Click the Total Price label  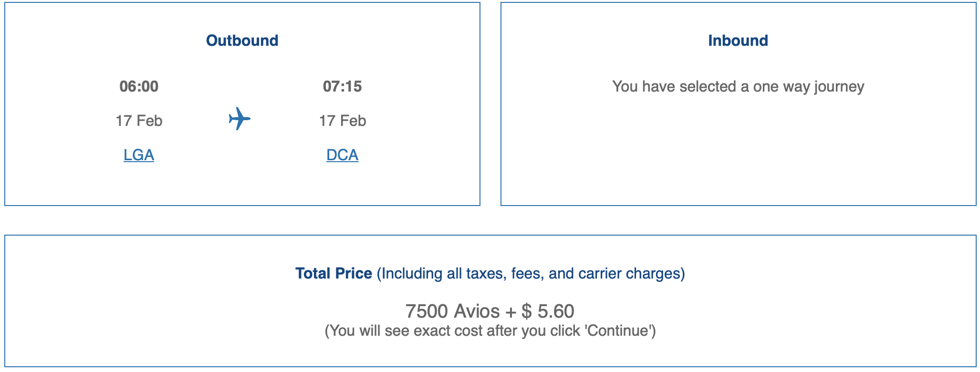(x=334, y=273)
